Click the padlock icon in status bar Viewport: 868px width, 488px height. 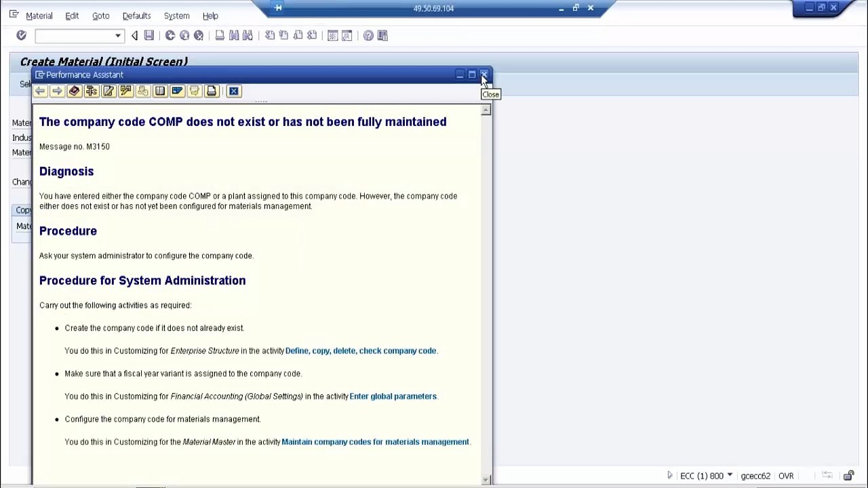848,476
